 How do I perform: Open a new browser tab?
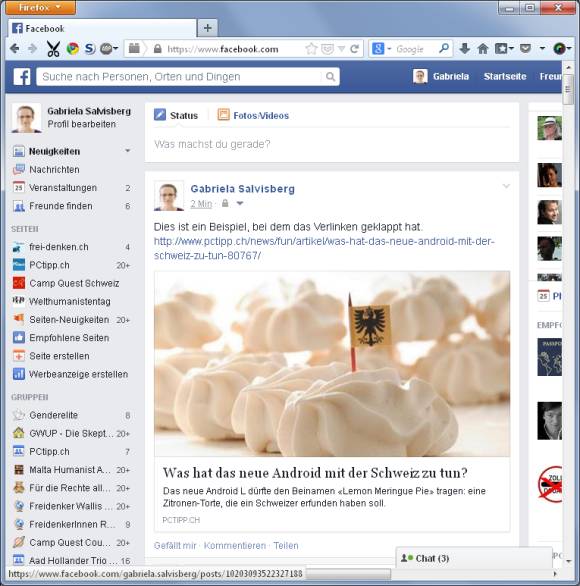[x=208, y=28]
